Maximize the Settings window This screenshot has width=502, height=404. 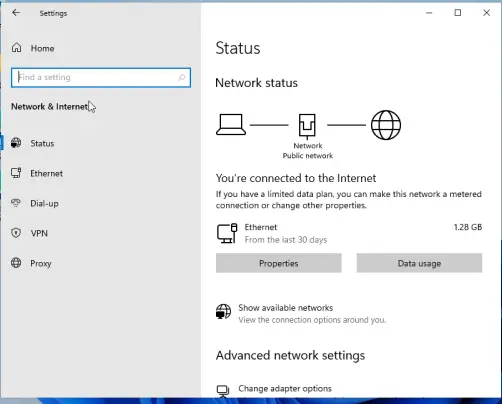coord(458,13)
